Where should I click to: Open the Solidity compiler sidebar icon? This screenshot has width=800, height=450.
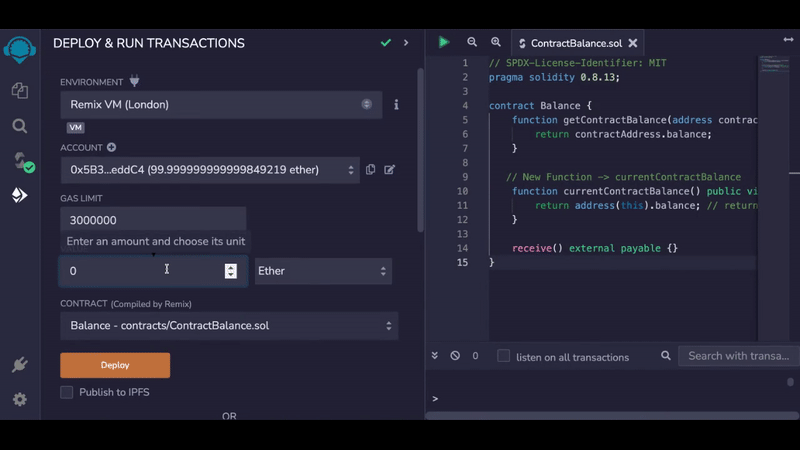tap(19, 161)
